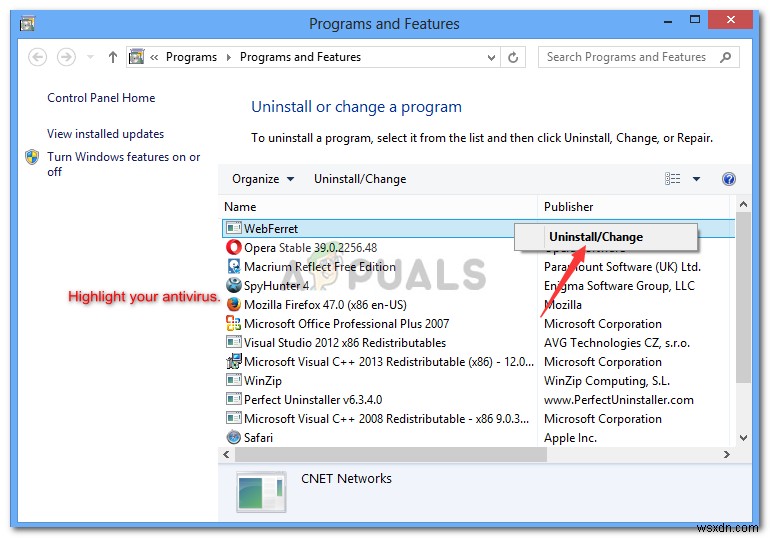Image resolution: width=770 pixels, height=538 pixels.
Task: Select SpyHunter 4 entry
Action: click(276, 286)
